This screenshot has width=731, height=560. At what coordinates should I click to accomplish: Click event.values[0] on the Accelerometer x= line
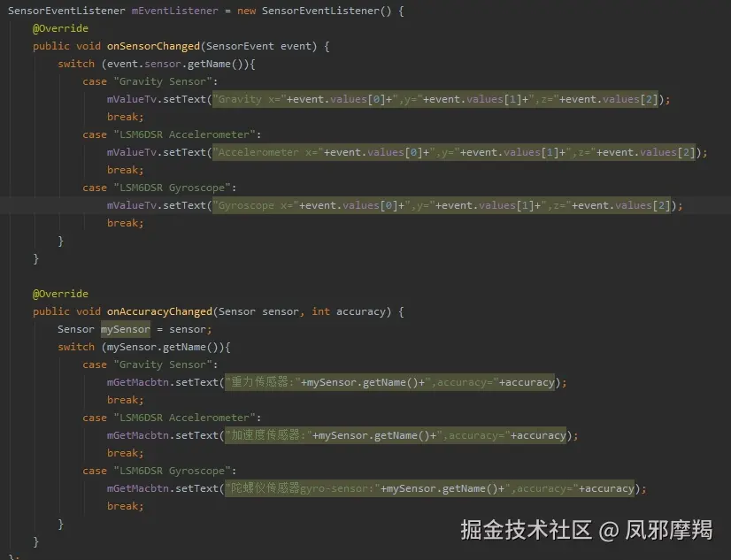[376, 152]
